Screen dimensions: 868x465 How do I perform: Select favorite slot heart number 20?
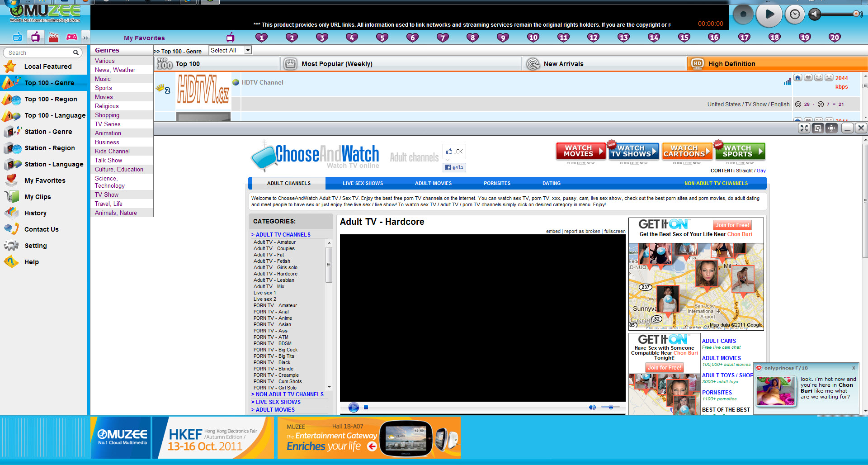click(835, 38)
